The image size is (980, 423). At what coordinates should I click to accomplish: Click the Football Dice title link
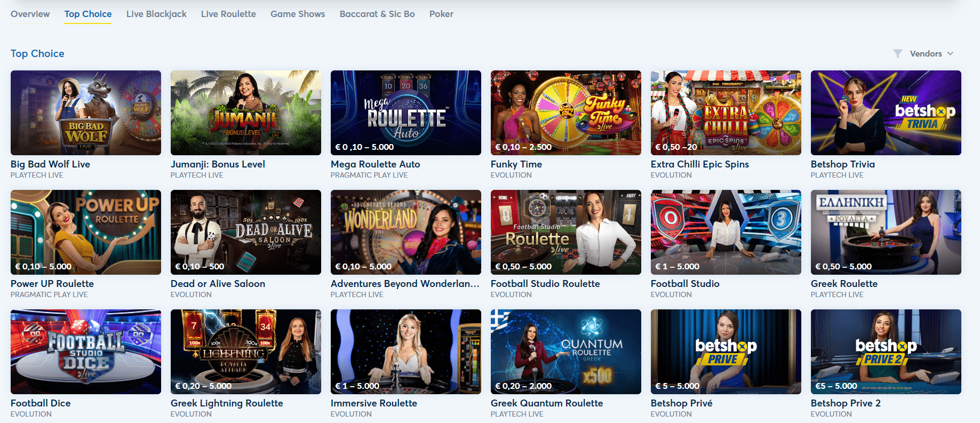41,403
